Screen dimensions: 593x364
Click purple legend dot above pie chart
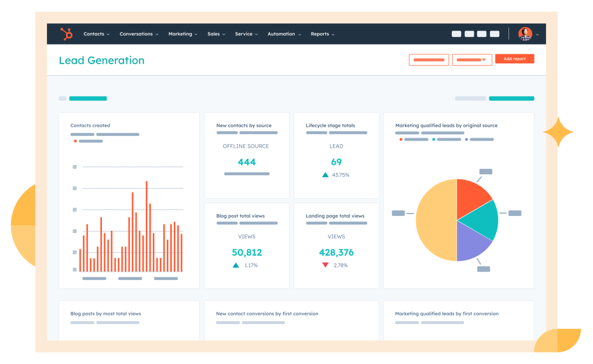pos(467,139)
